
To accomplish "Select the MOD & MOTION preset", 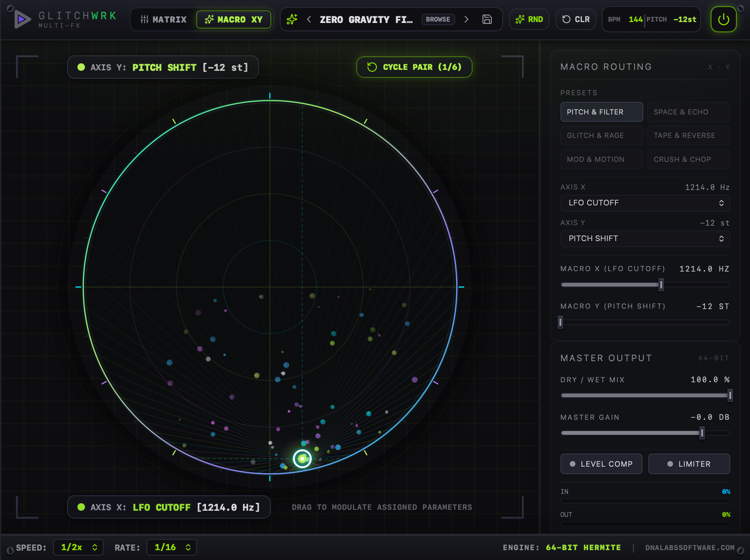I will pos(602,159).
